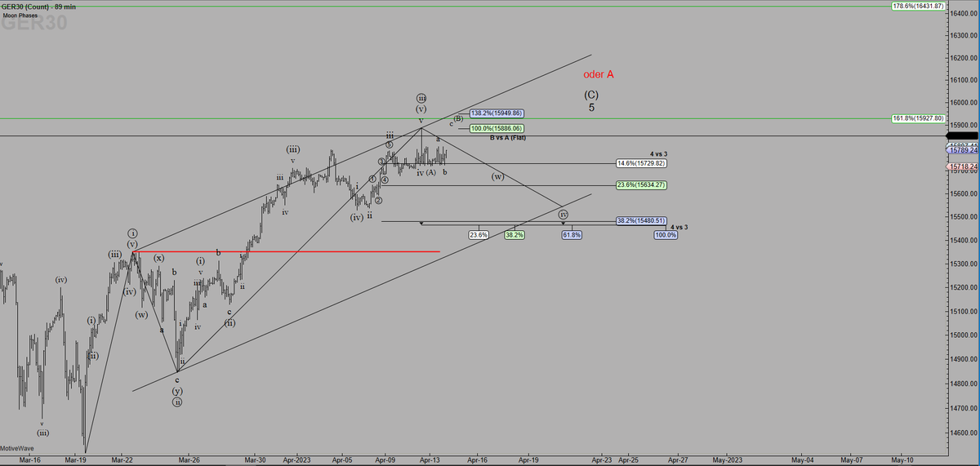Click the Mar-16 date on the time axis
This screenshot has width=980, height=466.
pos(30,460)
